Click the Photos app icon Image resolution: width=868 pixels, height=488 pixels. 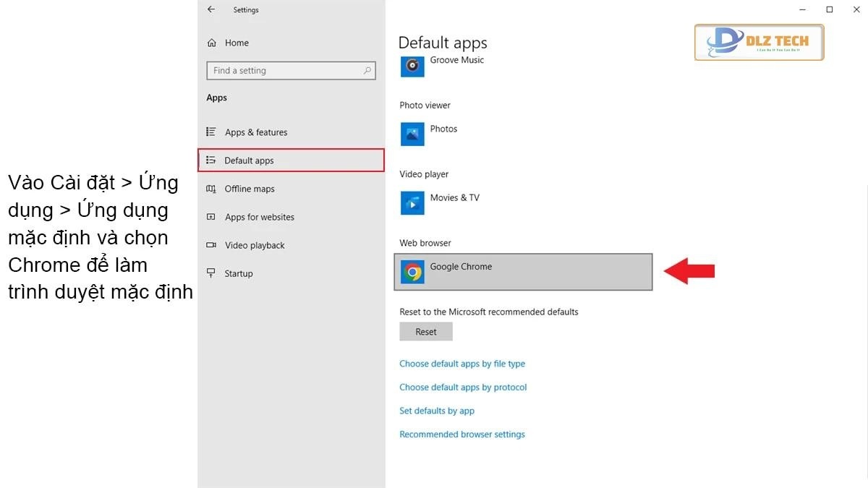412,134
